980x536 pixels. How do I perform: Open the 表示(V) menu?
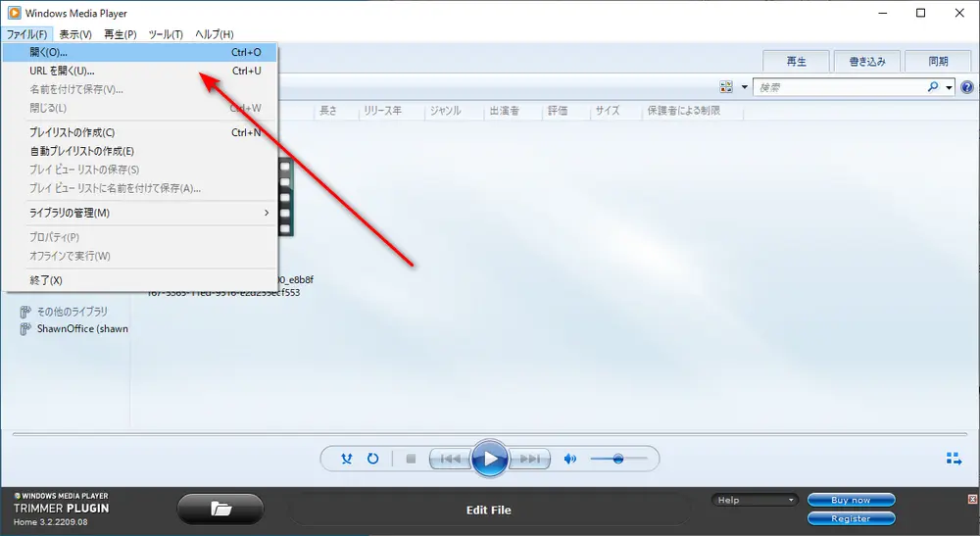pyautogui.click(x=75, y=34)
